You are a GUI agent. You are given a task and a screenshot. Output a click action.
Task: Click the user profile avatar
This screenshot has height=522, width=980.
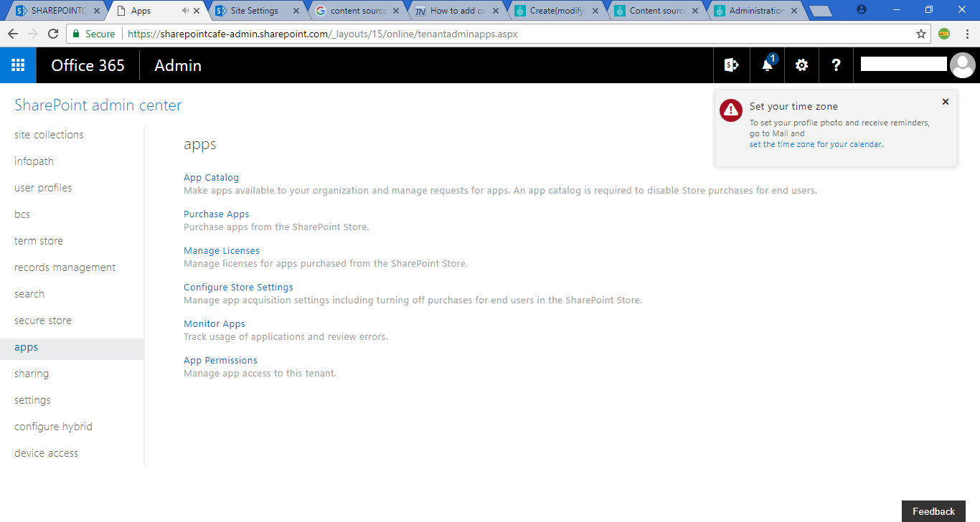tap(962, 65)
